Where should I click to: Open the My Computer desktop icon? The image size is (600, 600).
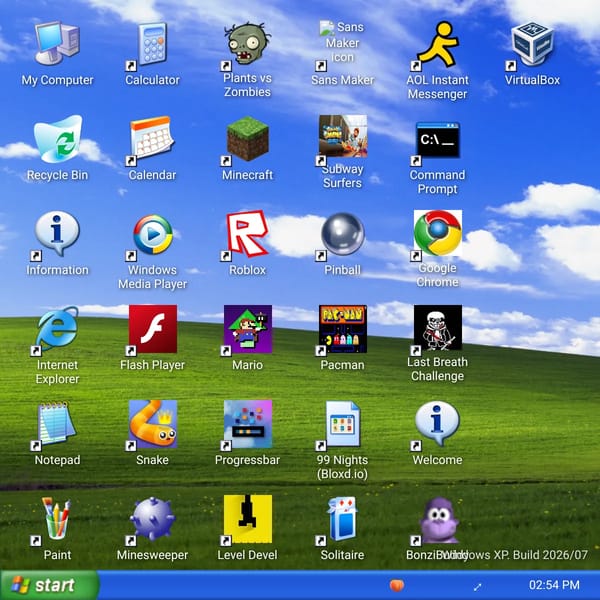[x=57, y=43]
